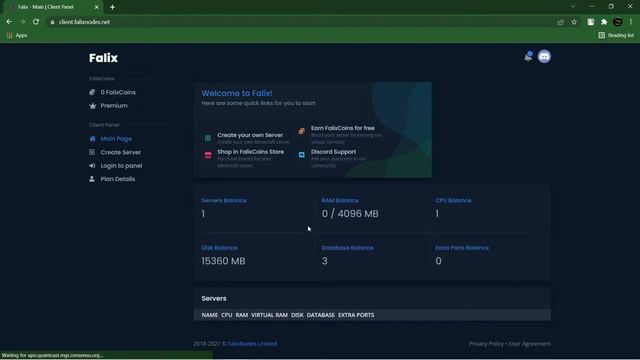Open Create your own Server quick link

[x=250, y=135]
